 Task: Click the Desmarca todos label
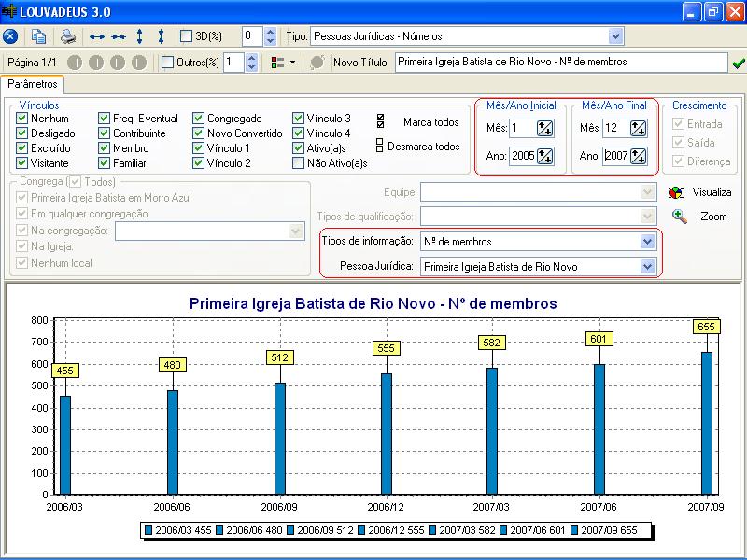point(424,147)
